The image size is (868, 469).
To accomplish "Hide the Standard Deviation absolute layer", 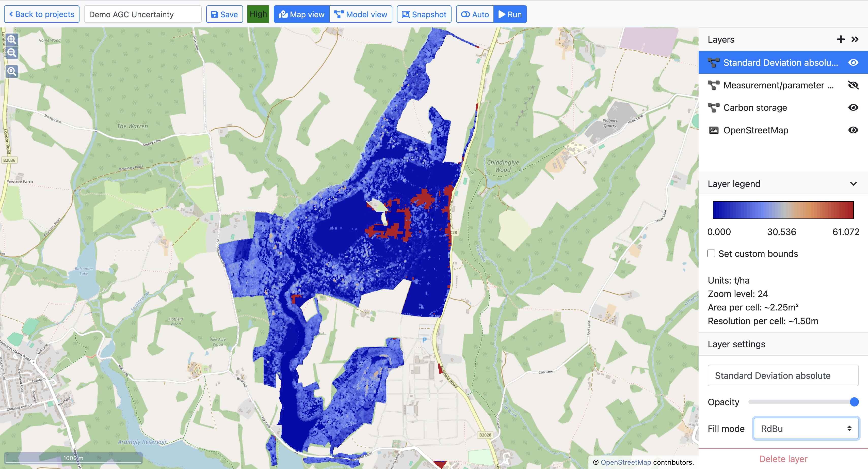I will click(853, 63).
